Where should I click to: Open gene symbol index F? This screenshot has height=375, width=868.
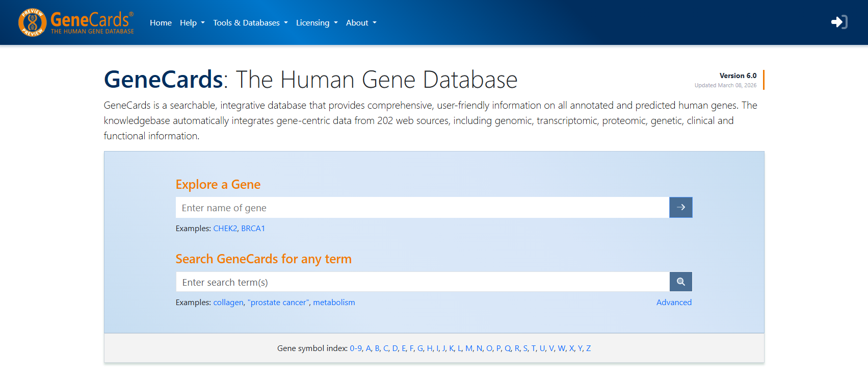(412, 348)
